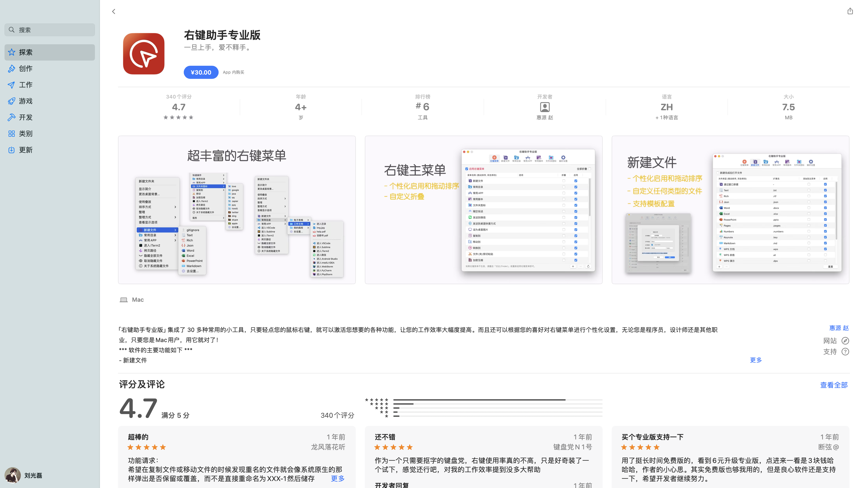
Task: Open the developer 网站 link
Action: tap(830, 341)
